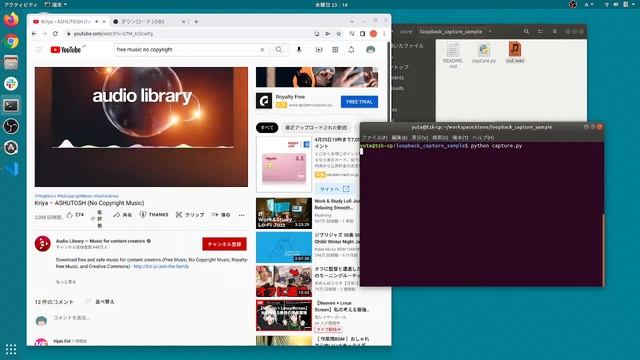Launch OBS Studio from the dock
Image resolution: width=640 pixels, height=360 pixels.
pos(11,127)
